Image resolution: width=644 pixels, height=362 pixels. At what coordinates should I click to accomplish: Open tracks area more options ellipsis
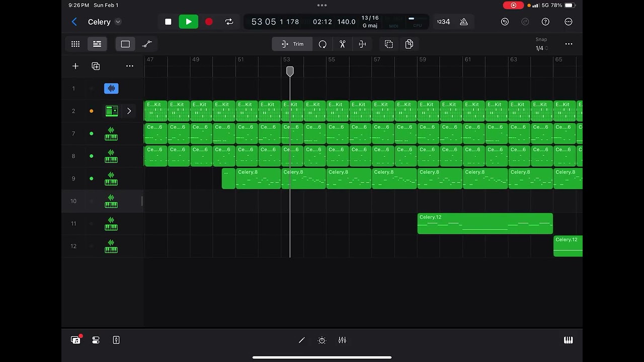(x=569, y=44)
